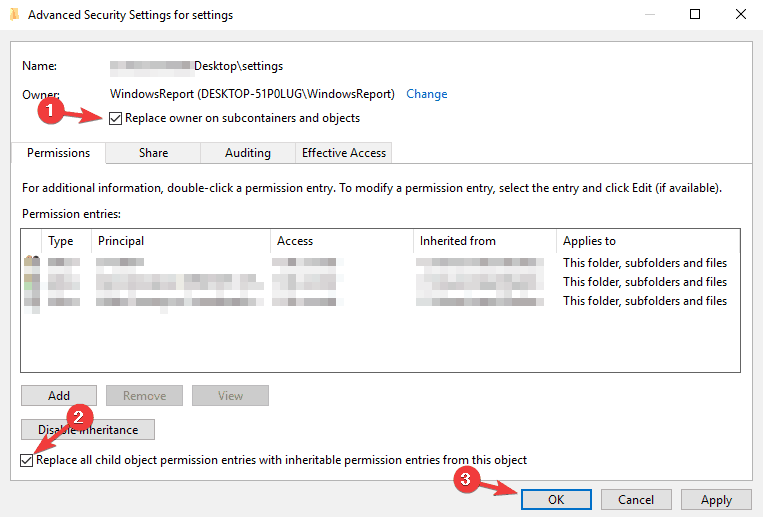Toggle Replace owner on subcontainers and objects checkbox
Viewport: 763px width, 517px height.
tap(115, 118)
